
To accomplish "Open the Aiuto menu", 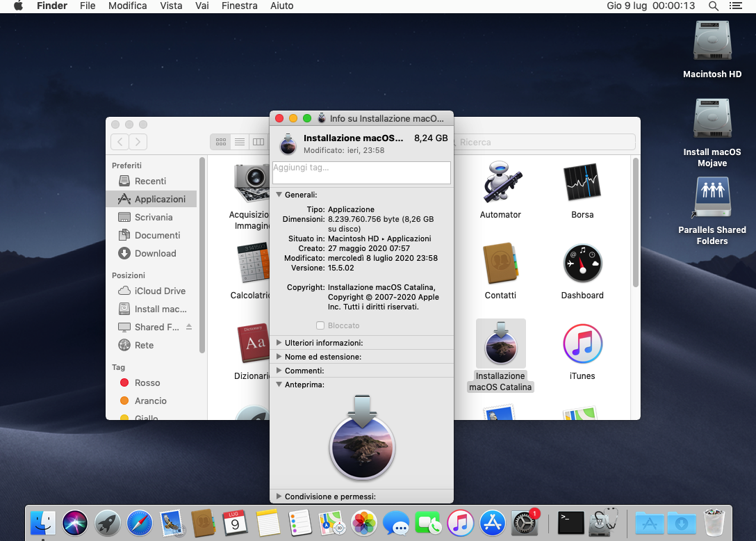I will [x=282, y=6].
